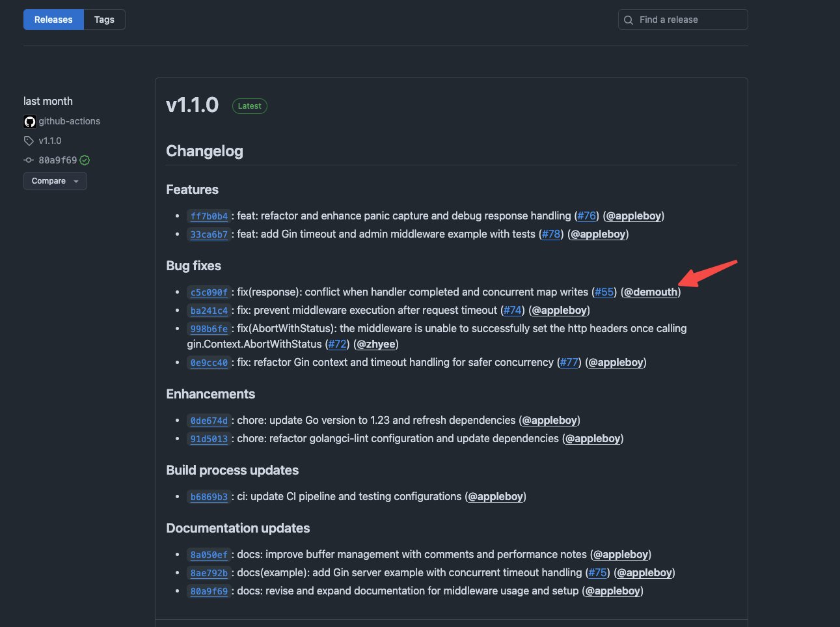Open commit 0e9cc40
The height and width of the screenshot is (627, 840).
point(209,363)
